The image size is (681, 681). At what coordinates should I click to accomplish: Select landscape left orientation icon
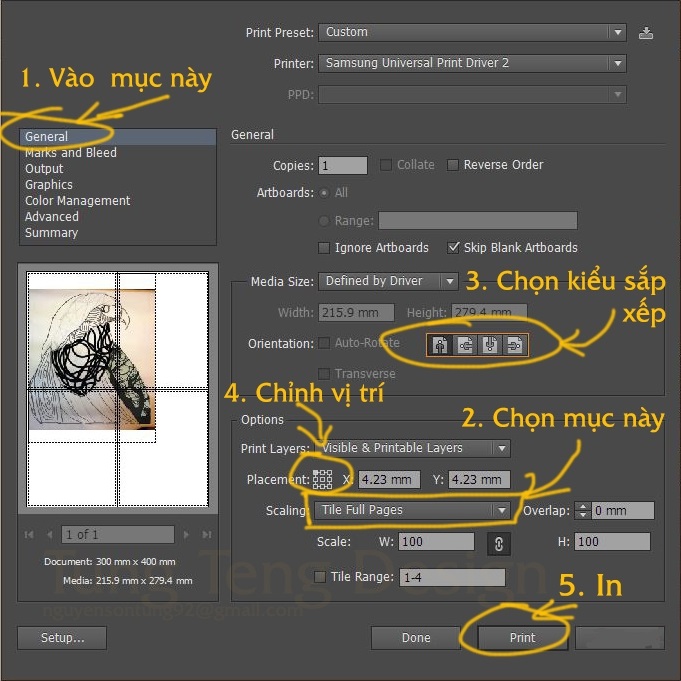click(465, 345)
